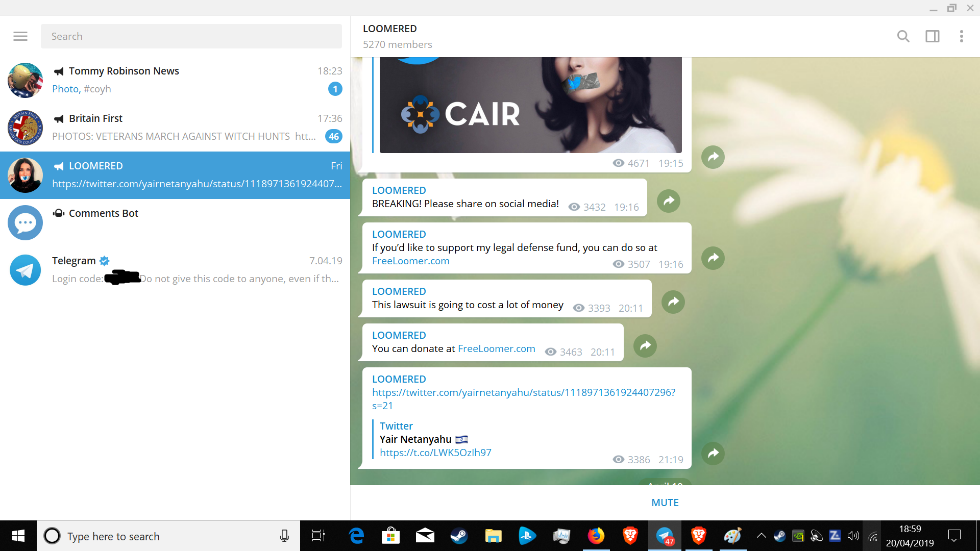Viewport: 980px width, 551px height.
Task: Forward the Yair Netanyahu tweet message
Action: tap(713, 454)
